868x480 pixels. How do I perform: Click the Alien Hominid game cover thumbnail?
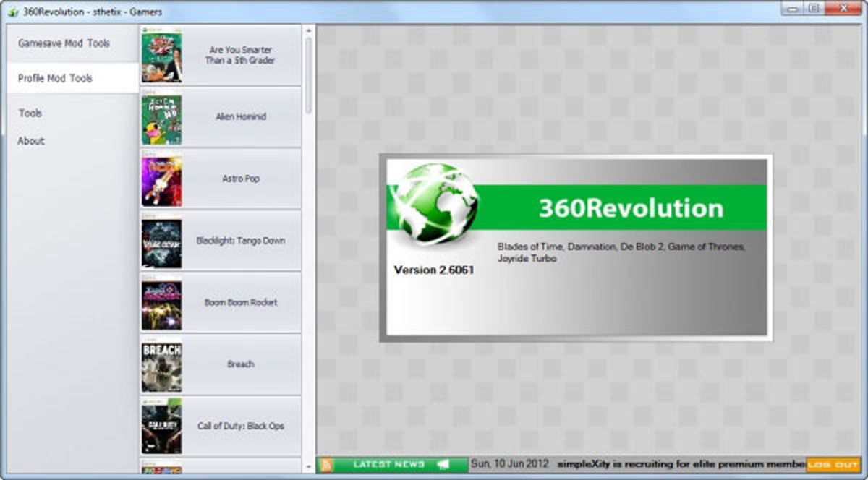(x=161, y=119)
